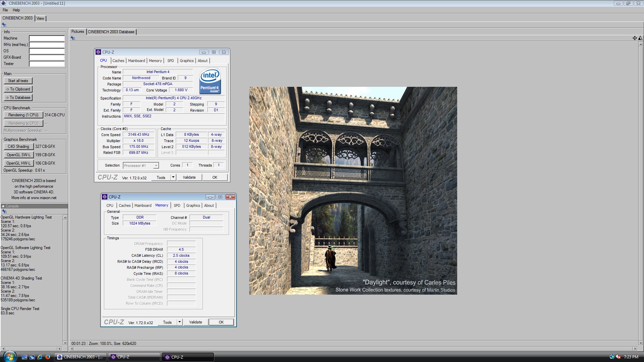Screen dimensions: 644x362
Task: Click the Machine input field
Action: click(x=47, y=38)
